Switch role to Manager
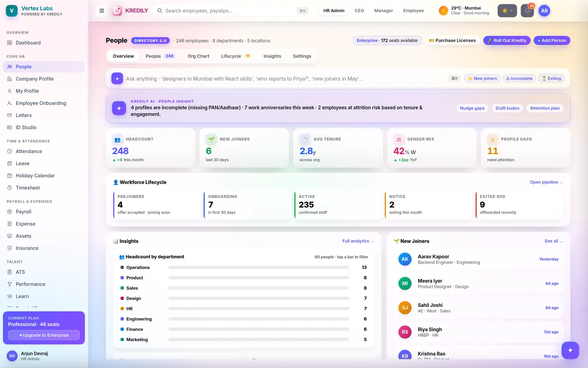 coord(384,11)
